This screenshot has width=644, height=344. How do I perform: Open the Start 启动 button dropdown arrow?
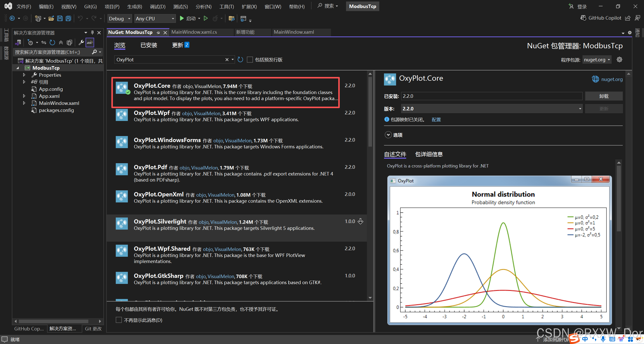pyautogui.click(x=199, y=18)
